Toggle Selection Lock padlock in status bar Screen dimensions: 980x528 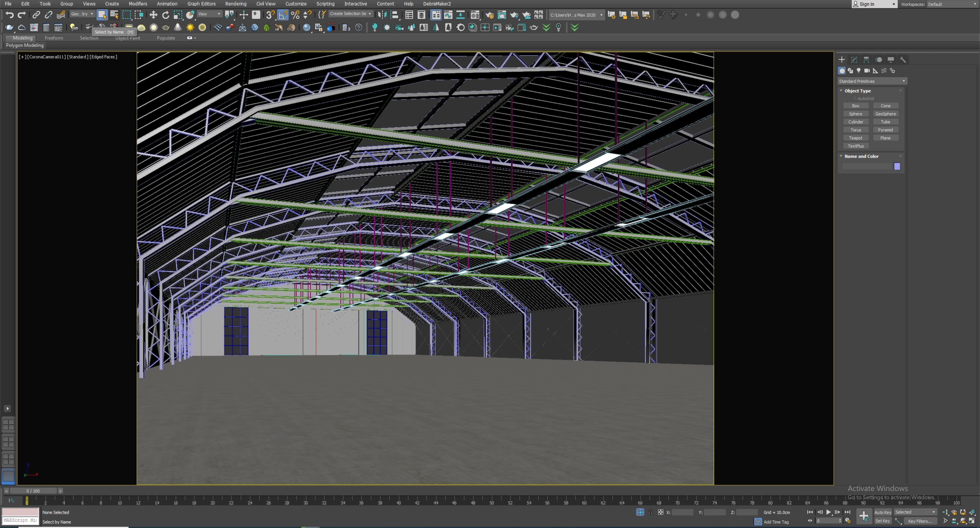coord(650,512)
